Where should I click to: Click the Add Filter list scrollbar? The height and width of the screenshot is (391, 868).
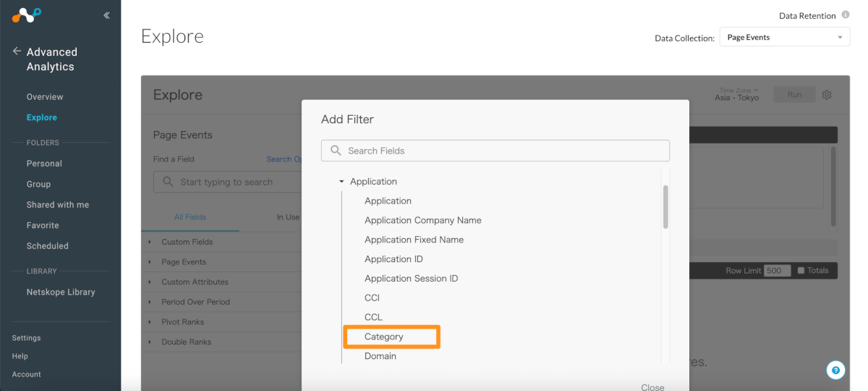(x=665, y=206)
